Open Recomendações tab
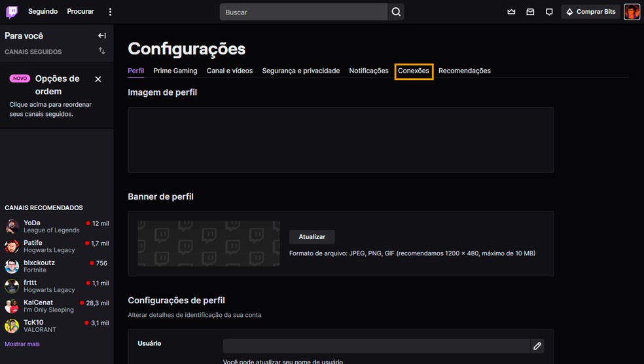Viewport: 644px width, 364px height. click(465, 71)
